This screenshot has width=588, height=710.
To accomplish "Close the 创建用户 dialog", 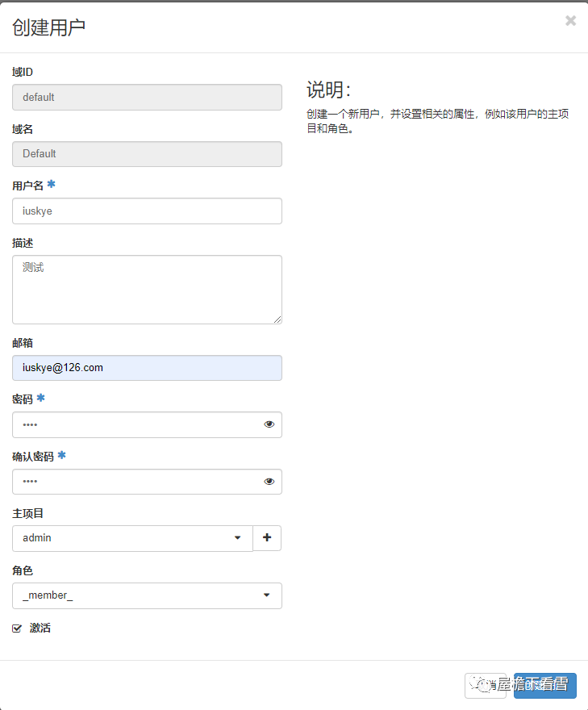I will (570, 21).
